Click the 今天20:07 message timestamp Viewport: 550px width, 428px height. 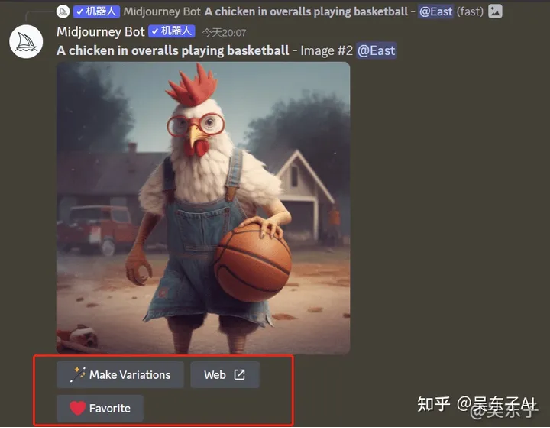coord(224,33)
